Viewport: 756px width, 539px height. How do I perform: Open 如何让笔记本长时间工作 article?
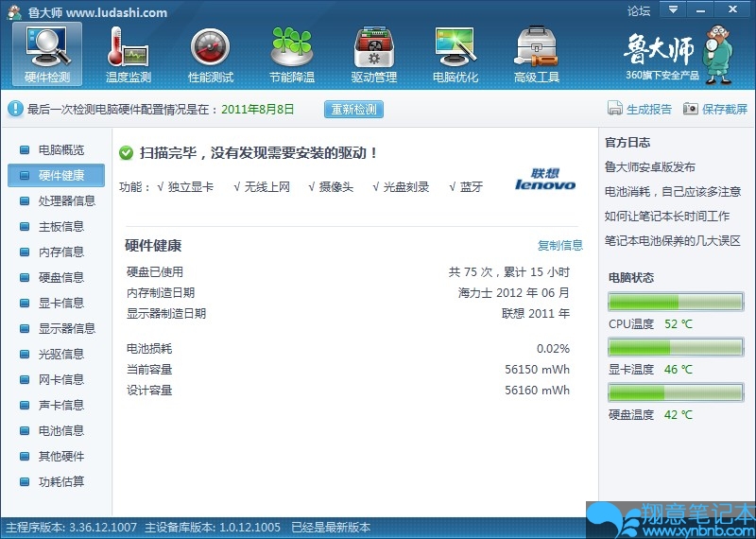click(x=667, y=217)
